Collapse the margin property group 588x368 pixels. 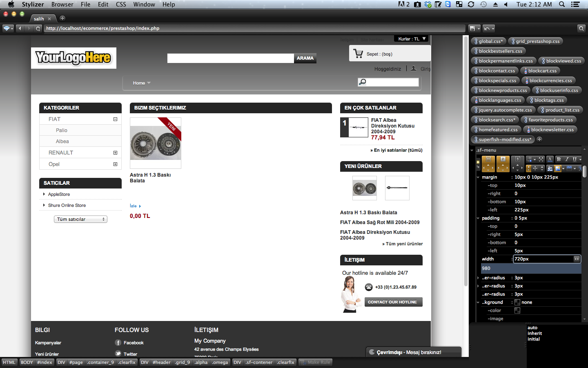tap(478, 177)
